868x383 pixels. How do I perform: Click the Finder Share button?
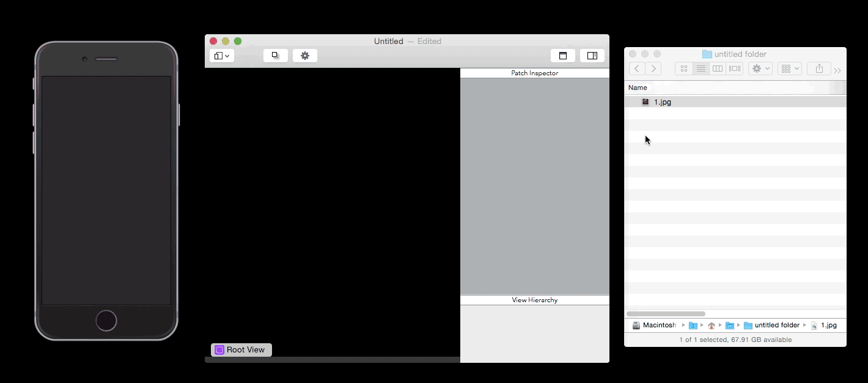click(819, 69)
